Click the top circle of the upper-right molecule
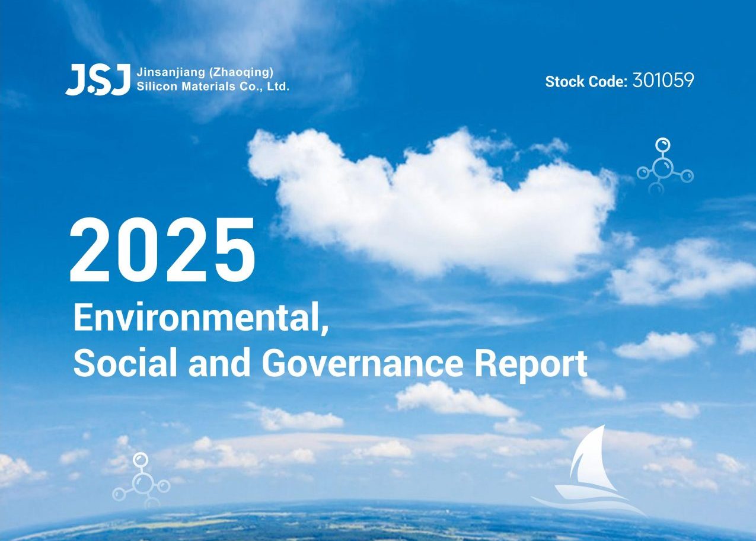 tap(662, 145)
